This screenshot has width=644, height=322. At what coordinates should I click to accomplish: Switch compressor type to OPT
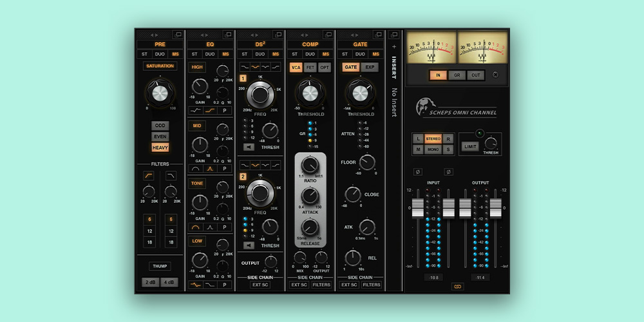[325, 68]
